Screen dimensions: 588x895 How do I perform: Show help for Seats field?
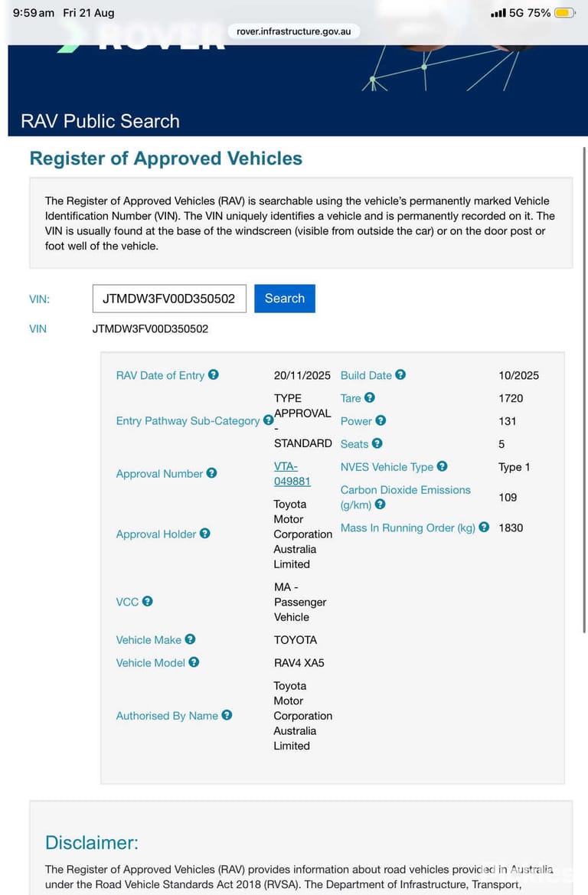(377, 443)
